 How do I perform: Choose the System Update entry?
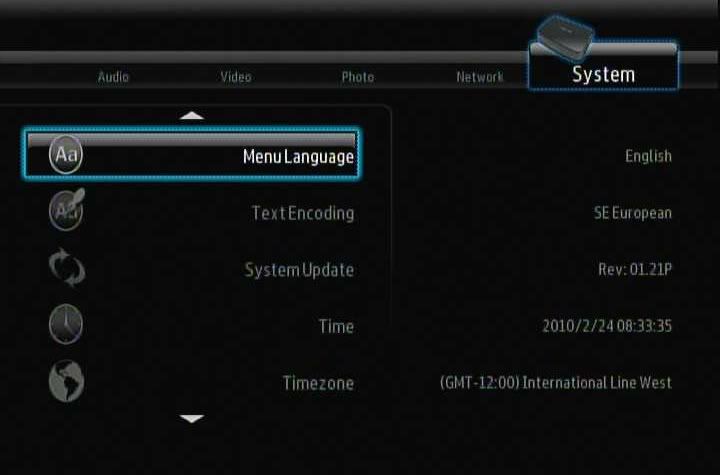pos(299,270)
